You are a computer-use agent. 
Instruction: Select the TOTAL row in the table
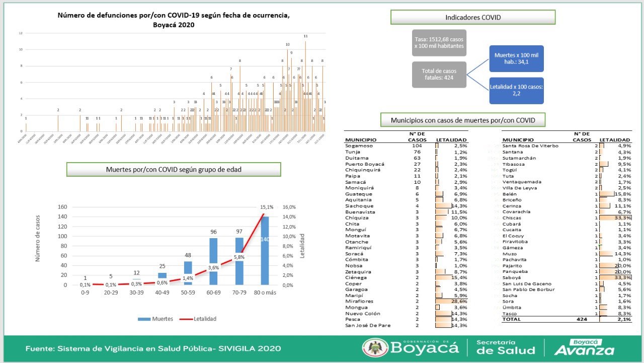566,319
